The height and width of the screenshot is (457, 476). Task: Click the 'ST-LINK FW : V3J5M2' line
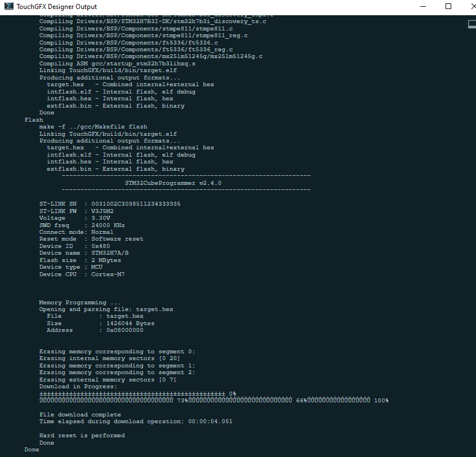click(76, 211)
